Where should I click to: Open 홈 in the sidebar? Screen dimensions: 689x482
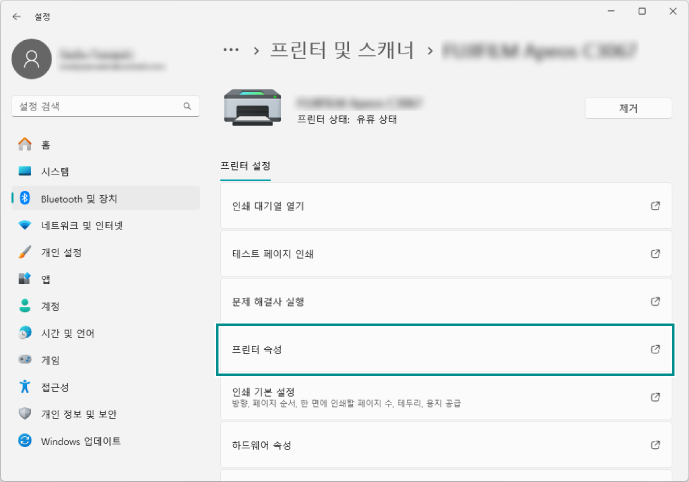tap(105, 145)
